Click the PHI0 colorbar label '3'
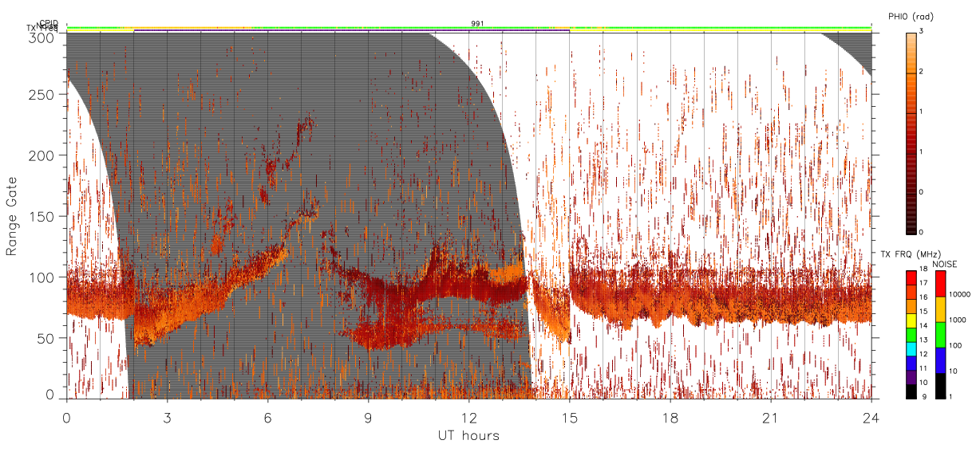Image resolution: width=980 pixels, height=452 pixels. point(921,31)
